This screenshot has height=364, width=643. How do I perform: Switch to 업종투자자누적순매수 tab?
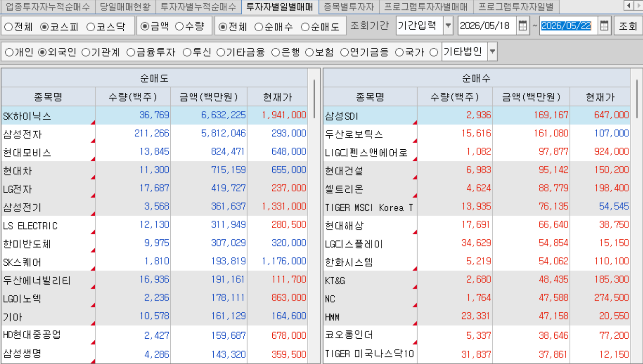[47, 7]
